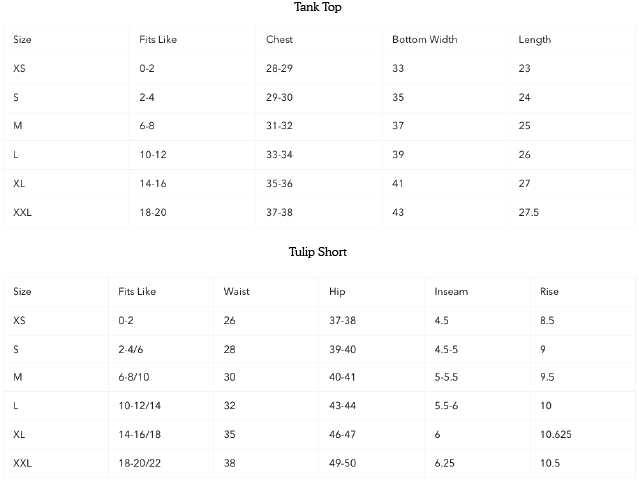
Task: Click the chest value 37-38
Action: [280, 213]
